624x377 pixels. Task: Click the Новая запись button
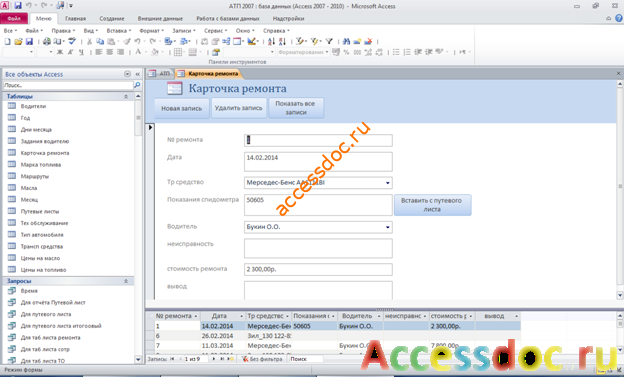coord(181,108)
